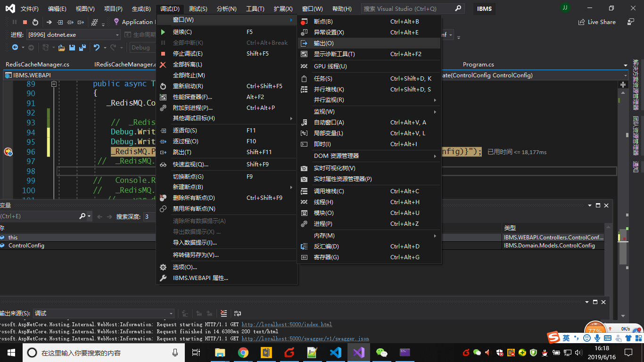644x362 pixels.
Task: Click Show Next Statement arrow icon
Action: click(49, 22)
